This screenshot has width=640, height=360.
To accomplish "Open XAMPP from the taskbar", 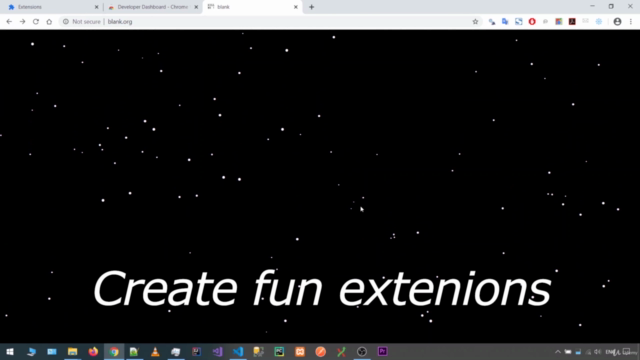I will pos(300,351).
